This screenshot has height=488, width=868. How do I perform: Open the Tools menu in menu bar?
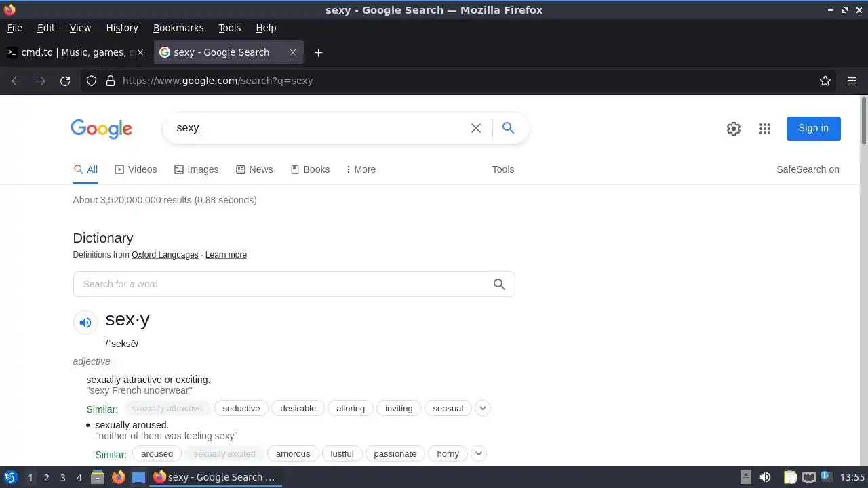(229, 28)
